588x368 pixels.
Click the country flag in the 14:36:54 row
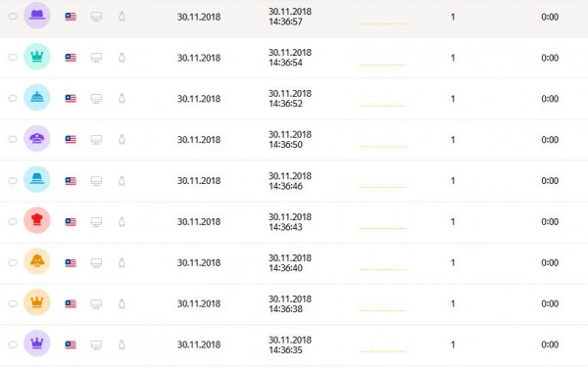pyautogui.click(x=71, y=58)
